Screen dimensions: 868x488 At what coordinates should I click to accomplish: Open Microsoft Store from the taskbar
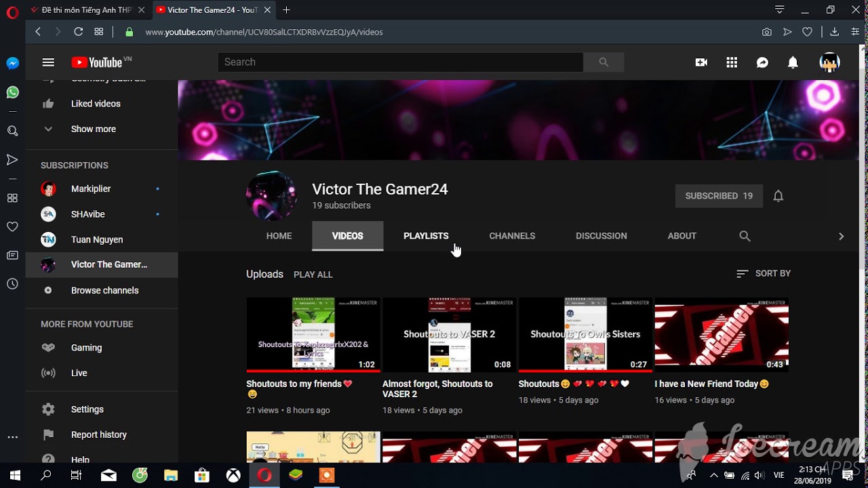coord(201,475)
